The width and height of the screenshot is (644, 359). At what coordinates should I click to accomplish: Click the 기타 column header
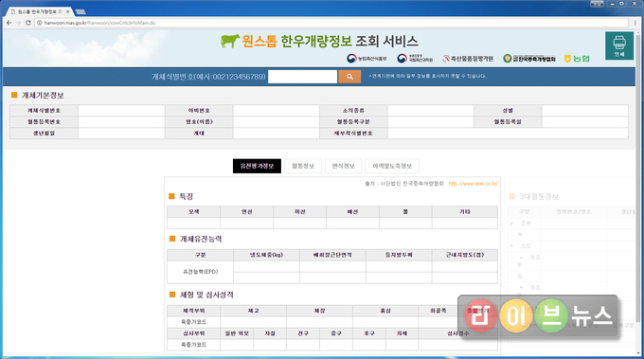click(464, 212)
